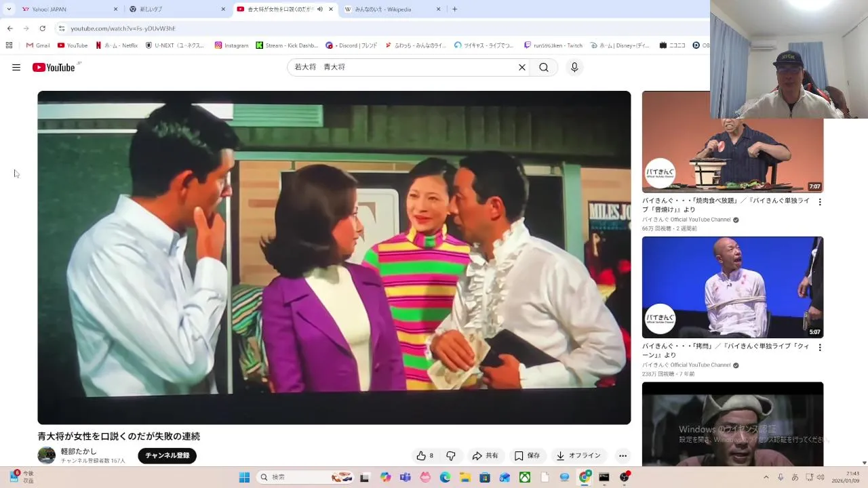Show hidden system tray icons chevron
Image resolution: width=868 pixels, height=488 pixels.
coord(766,477)
